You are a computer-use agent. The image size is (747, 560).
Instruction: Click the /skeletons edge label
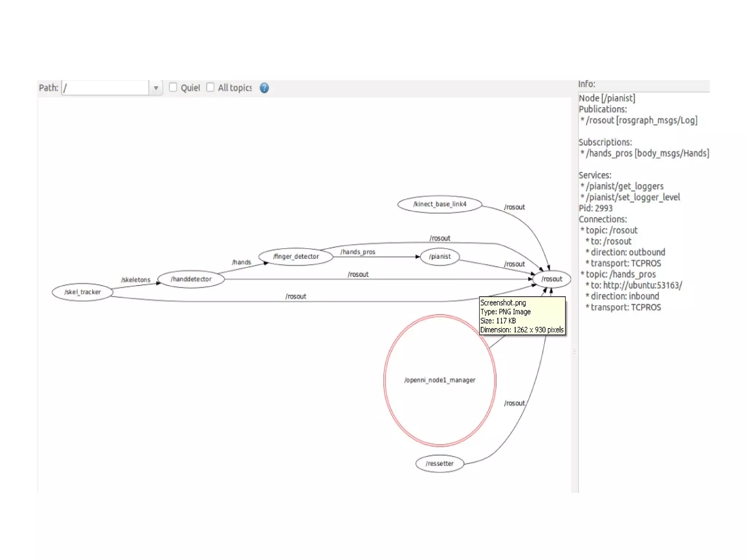pos(136,280)
